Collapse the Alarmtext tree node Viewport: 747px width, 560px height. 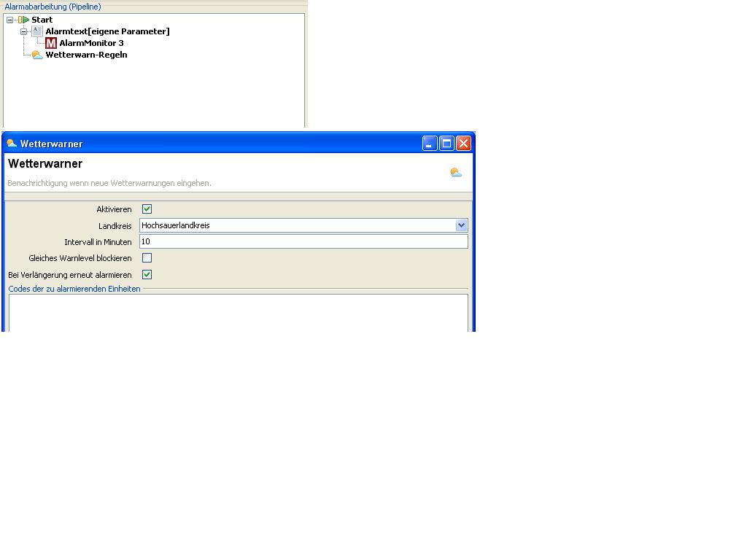click(x=24, y=31)
